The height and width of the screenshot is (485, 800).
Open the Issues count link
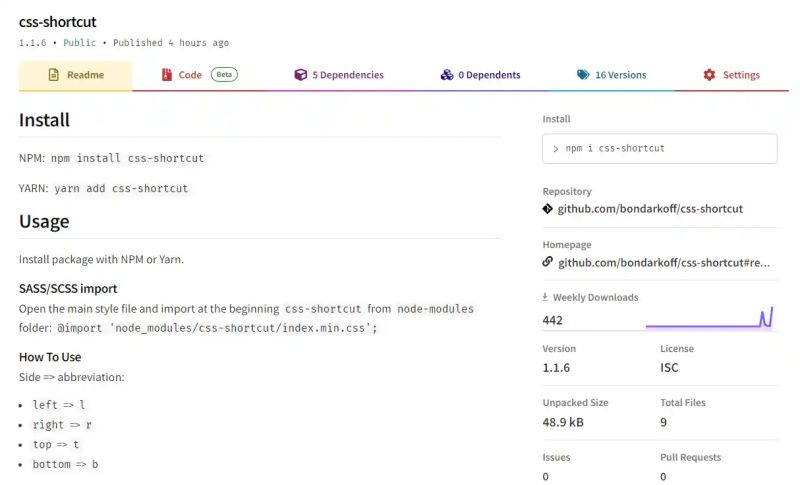tap(545, 476)
